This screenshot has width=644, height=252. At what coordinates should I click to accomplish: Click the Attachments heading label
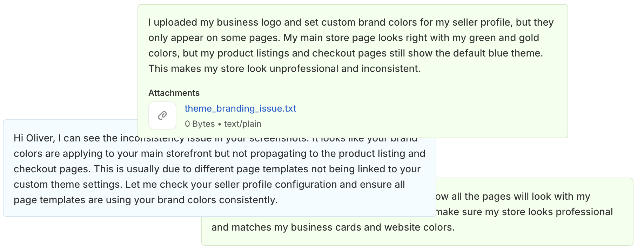[174, 93]
